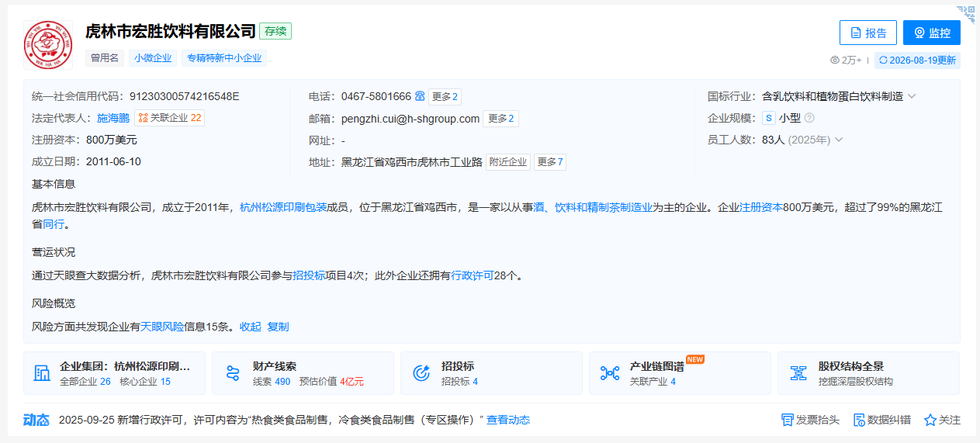Click the 曾用名 tag

[104, 58]
